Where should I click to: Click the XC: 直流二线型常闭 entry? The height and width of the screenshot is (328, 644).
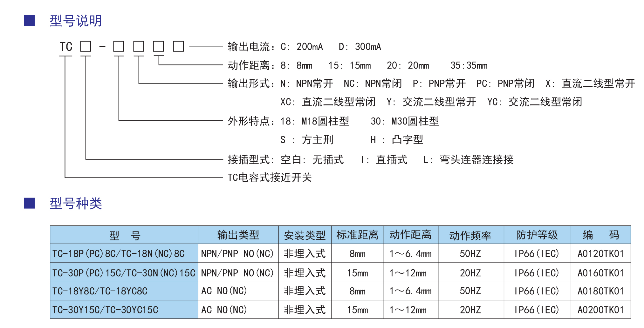[328, 102]
